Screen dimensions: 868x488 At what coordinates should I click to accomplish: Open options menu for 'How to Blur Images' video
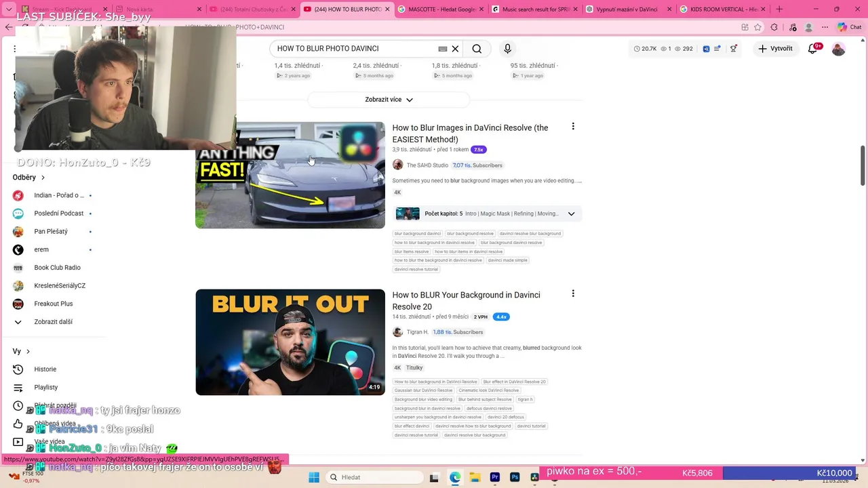click(573, 127)
